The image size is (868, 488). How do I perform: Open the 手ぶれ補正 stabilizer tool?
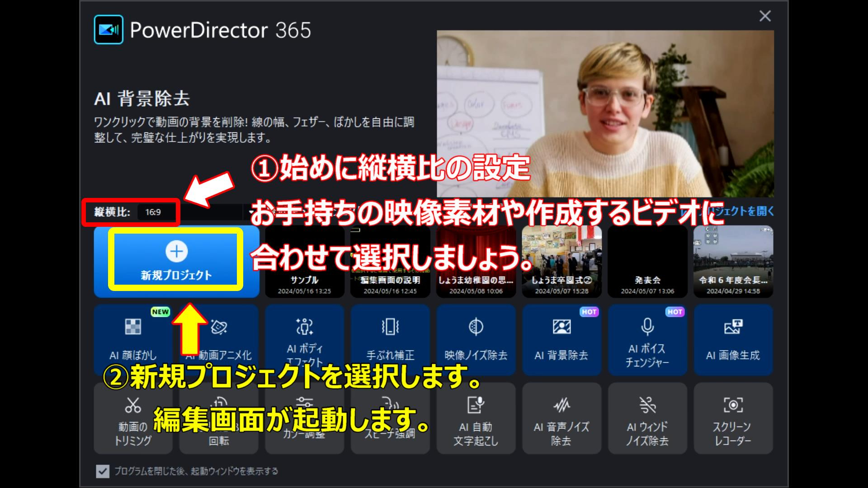click(x=390, y=340)
